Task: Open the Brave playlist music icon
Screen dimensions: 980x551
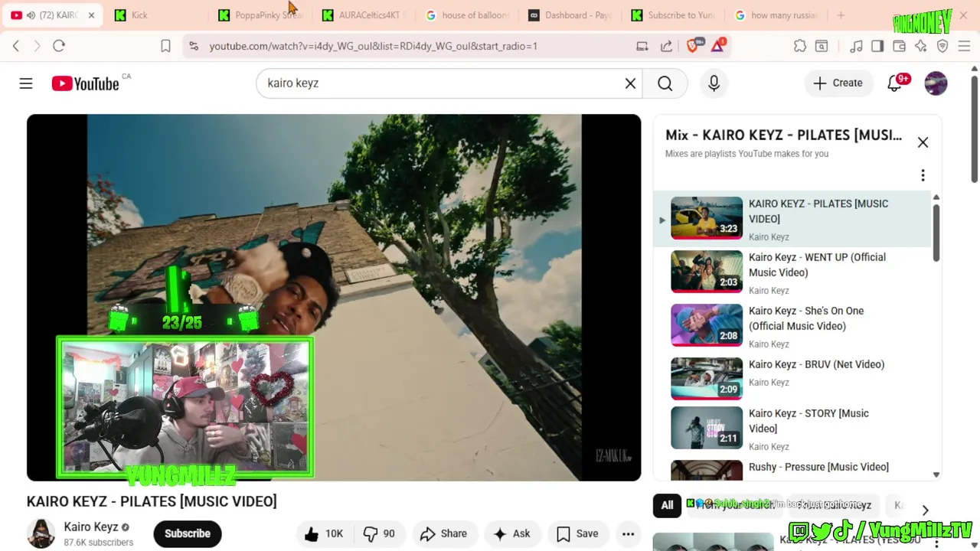Action: (856, 46)
